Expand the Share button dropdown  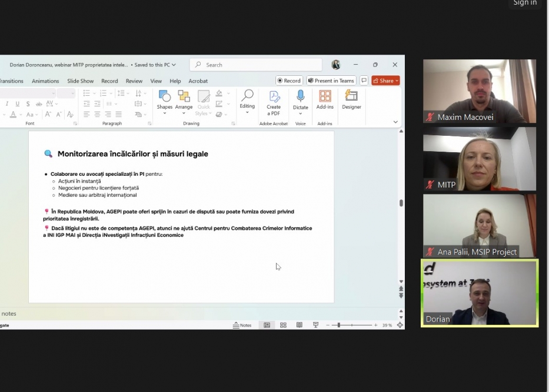point(397,81)
